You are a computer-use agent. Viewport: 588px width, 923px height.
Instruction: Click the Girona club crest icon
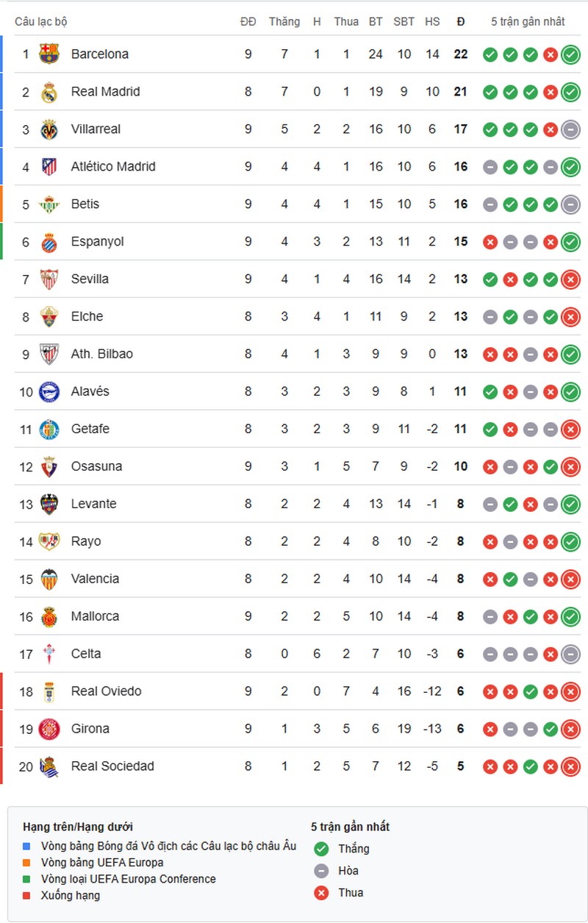[49, 729]
